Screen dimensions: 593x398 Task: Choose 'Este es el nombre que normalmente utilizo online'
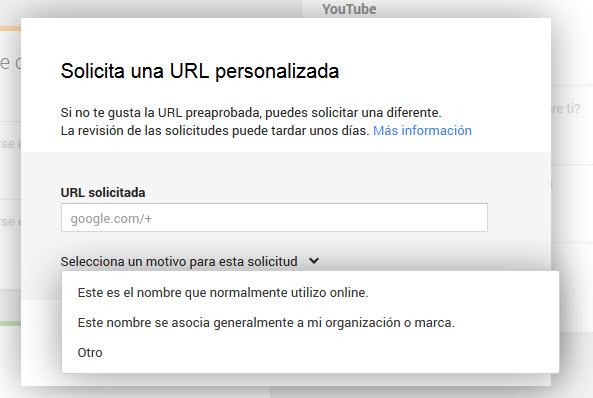[223, 292]
